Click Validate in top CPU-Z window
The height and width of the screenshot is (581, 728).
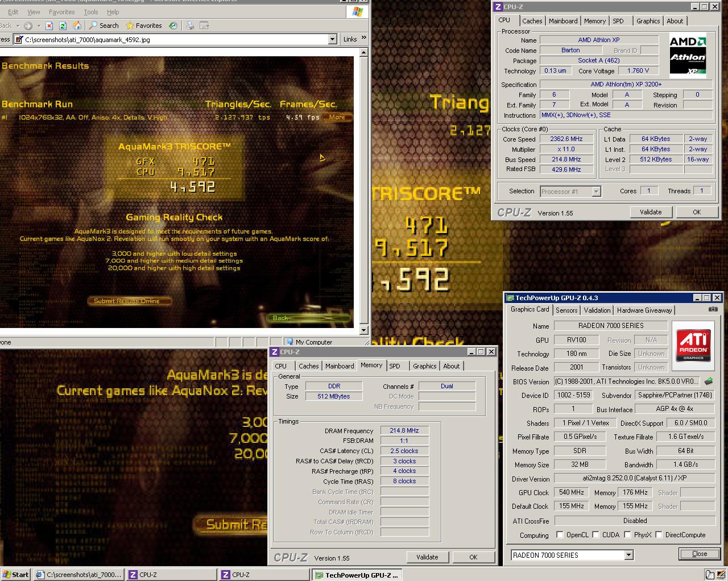tap(651, 212)
